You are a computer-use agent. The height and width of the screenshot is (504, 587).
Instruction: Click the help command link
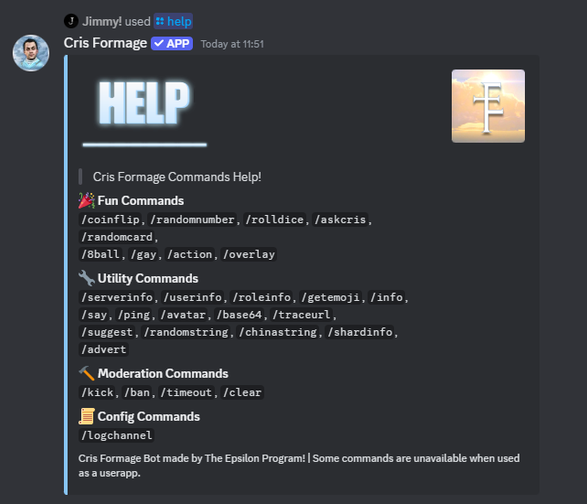(x=179, y=21)
